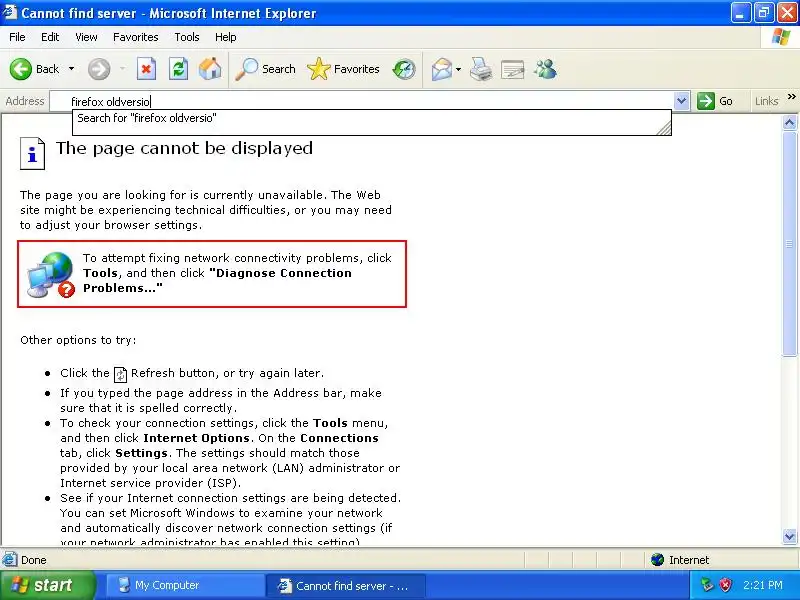Click the network connection tray icon
Screen dimensions: 800x600
click(x=707, y=585)
